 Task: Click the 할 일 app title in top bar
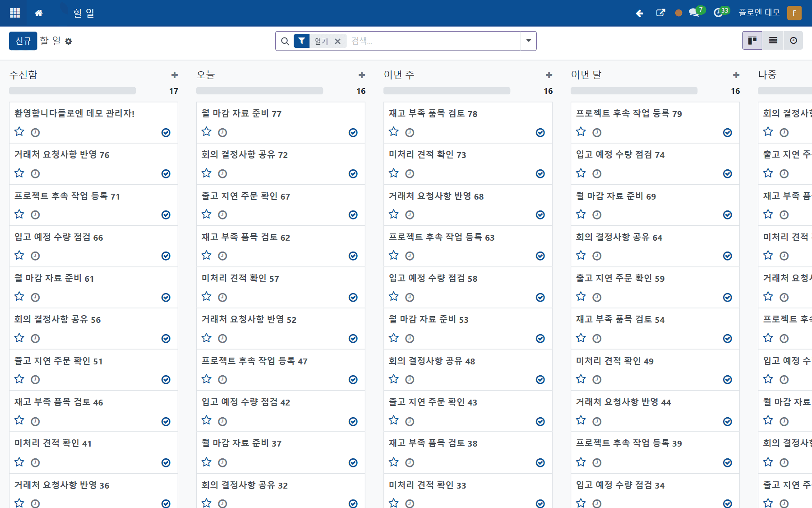[84, 13]
